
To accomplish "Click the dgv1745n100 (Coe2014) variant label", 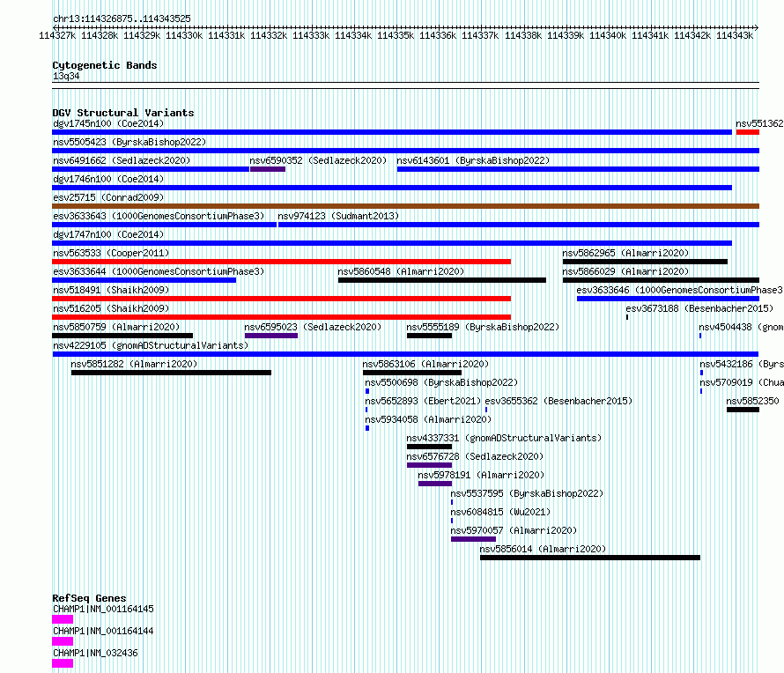I will pos(108,123).
